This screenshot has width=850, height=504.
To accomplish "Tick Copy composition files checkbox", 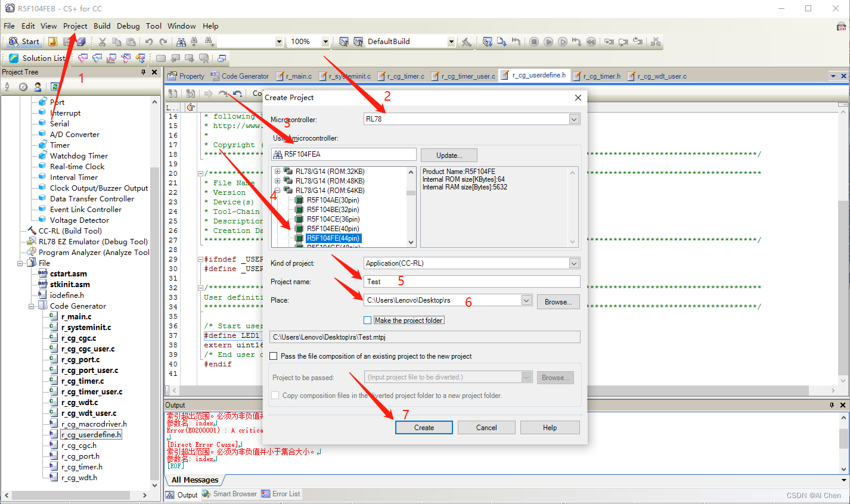I will [275, 396].
